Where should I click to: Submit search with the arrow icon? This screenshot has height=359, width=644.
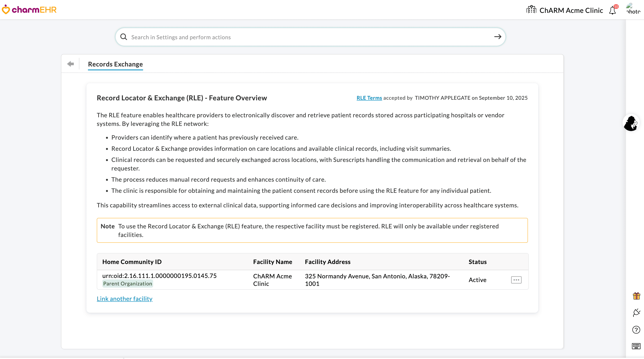498,37
